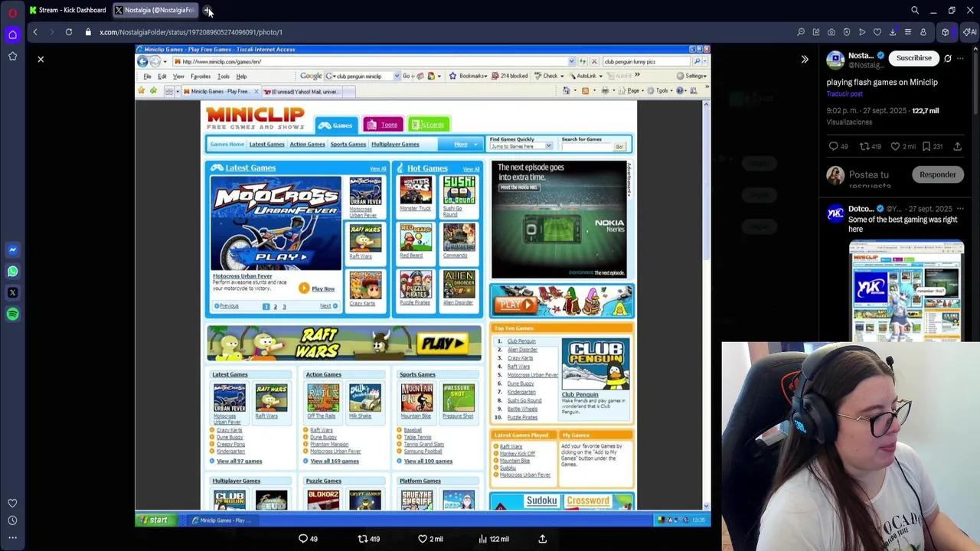
Task: Open the extensions cube icon
Action: click(x=946, y=32)
